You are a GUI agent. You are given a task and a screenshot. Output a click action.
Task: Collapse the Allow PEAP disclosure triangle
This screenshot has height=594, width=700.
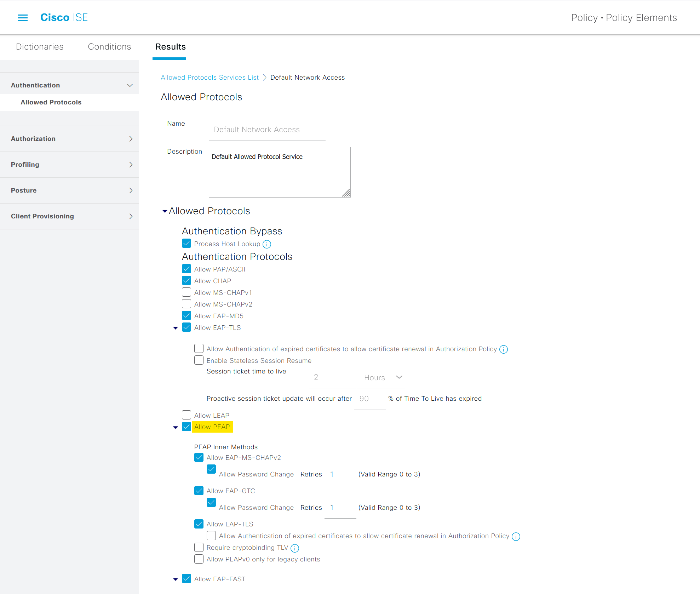pos(176,427)
